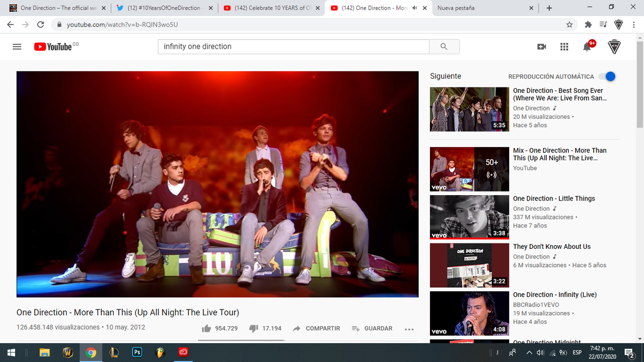This screenshot has width=644, height=362.
Task: Open Adobe Creative Cloud in taskbar
Action: click(183, 352)
